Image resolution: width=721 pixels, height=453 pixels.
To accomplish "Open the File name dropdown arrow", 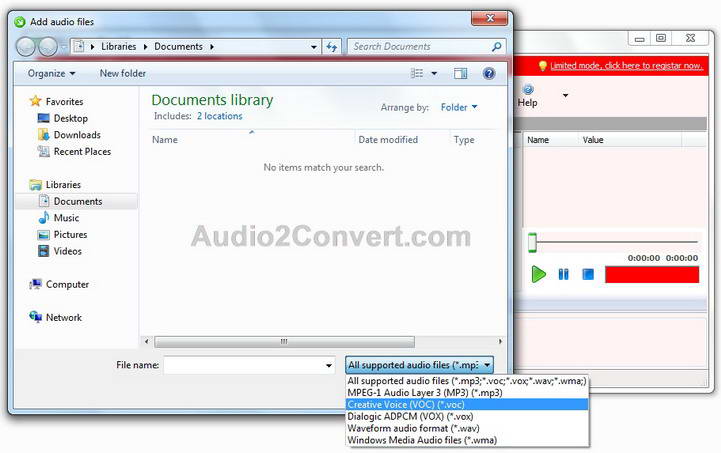I will [329, 365].
